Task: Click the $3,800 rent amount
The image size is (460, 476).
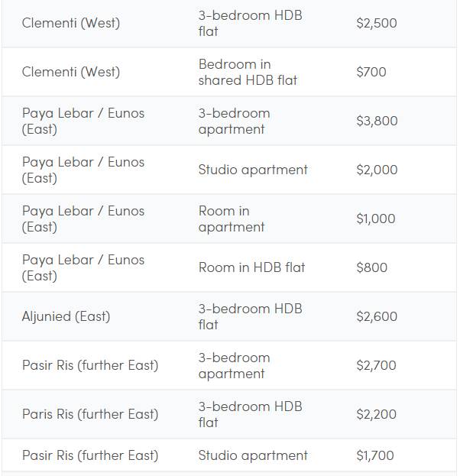Action: tap(376, 121)
